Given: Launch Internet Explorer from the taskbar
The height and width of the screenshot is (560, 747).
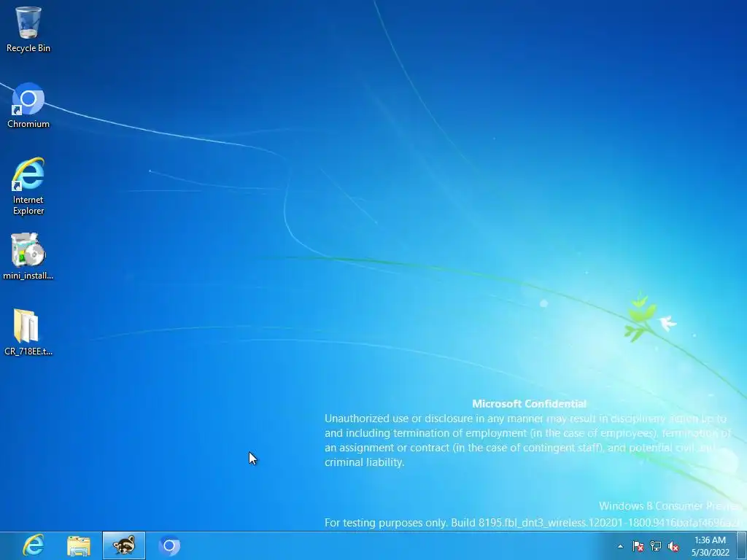Looking at the screenshot, I should (34, 545).
